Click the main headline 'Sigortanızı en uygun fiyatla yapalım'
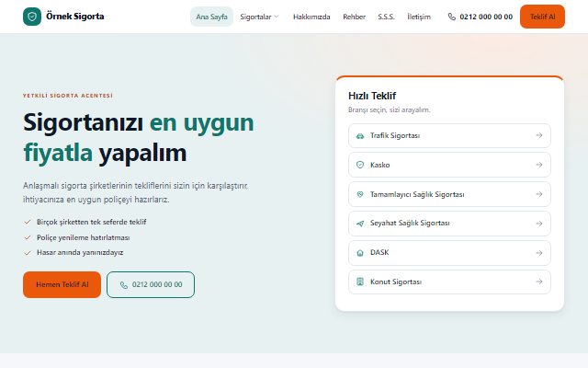 (x=139, y=138)
